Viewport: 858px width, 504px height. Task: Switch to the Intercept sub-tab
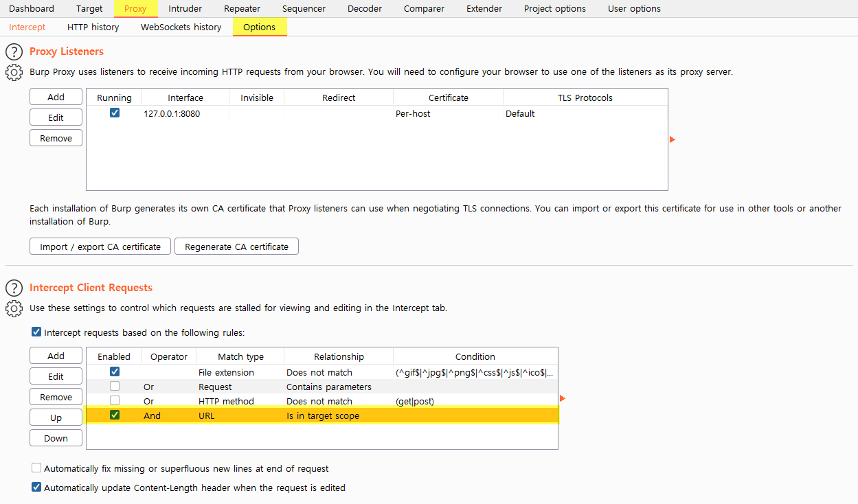(x=27, y=27)
